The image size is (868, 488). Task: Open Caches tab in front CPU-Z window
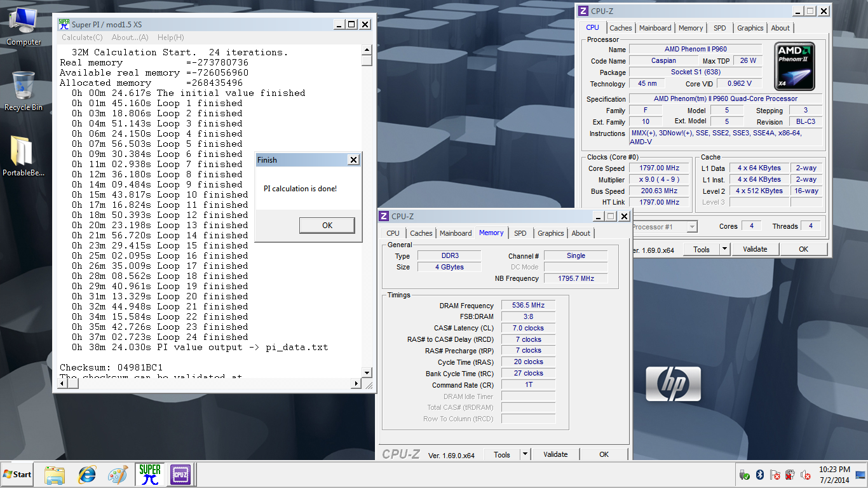pyautogui.click(x=421, y=233)
